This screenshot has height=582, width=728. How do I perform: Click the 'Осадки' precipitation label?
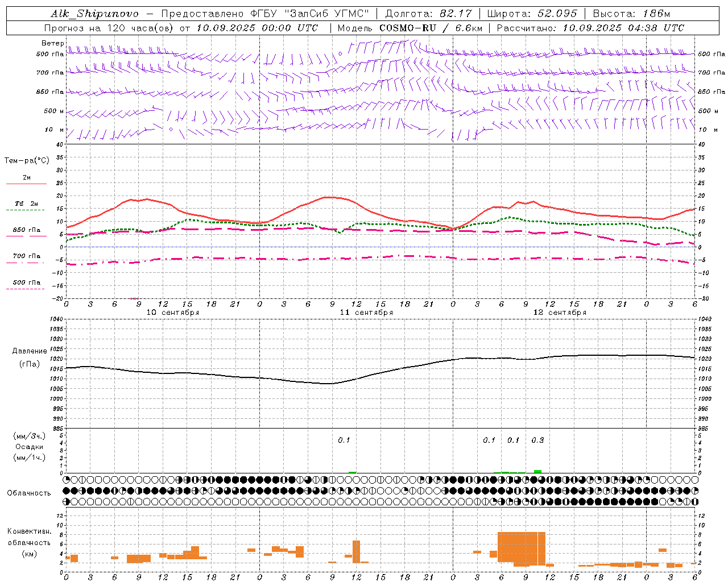pos(29,447)
